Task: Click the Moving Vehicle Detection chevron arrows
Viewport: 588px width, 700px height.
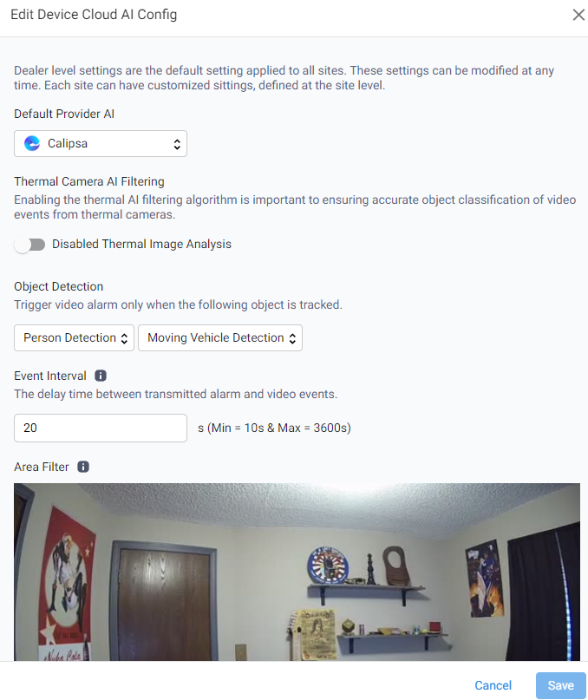Action: click(292, 338)
